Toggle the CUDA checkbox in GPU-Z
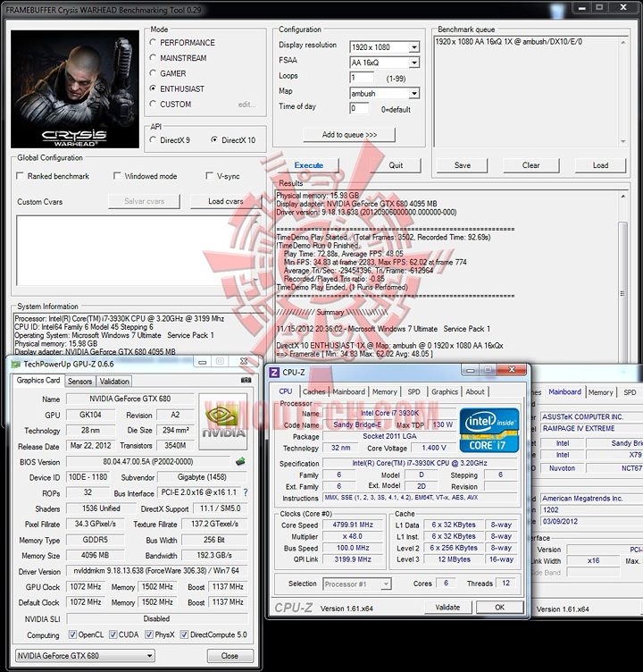The height and width of the screenshot is (672, 643). [113, 634]
